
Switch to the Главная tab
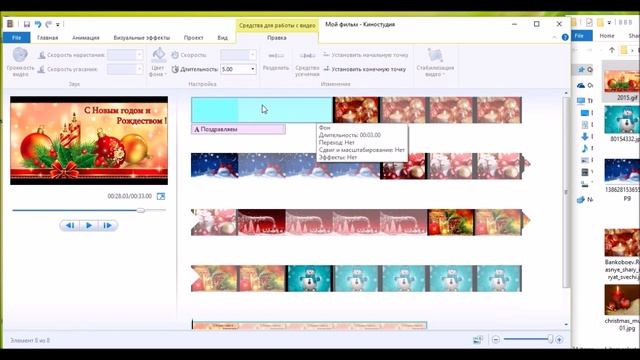(x=47, y=38)
